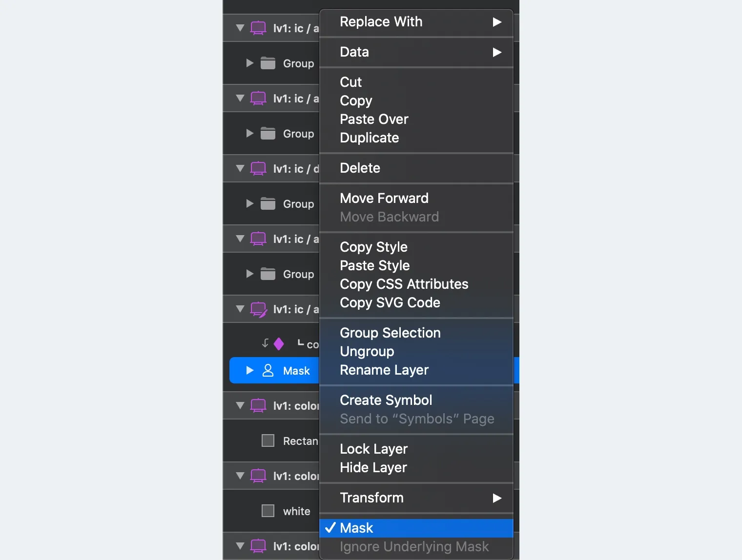742x560 pixels.
Task: Click the purple diamond symbol icon
Action: point(279,344)
